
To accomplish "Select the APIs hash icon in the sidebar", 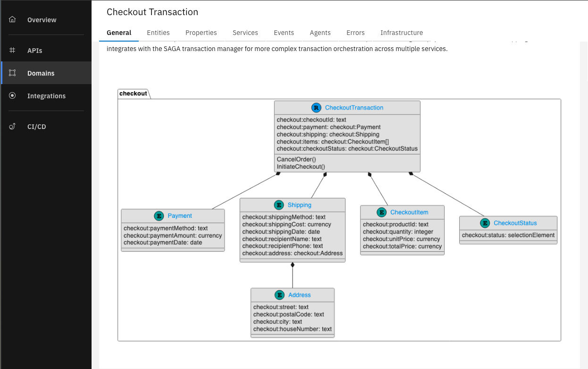I will click(x=12, y=50).
